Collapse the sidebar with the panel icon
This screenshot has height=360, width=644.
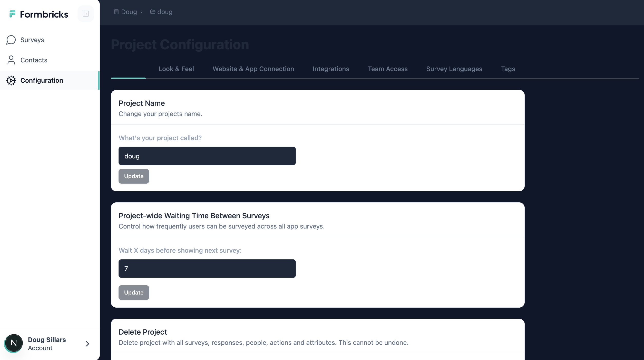point(86,14)
